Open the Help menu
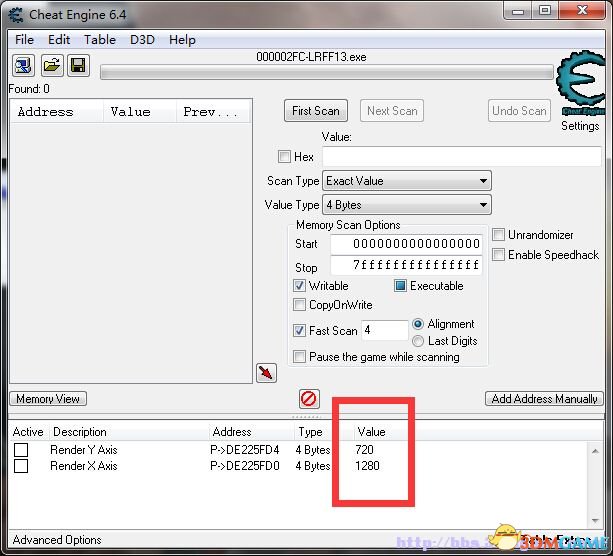 tap(182, 40)
